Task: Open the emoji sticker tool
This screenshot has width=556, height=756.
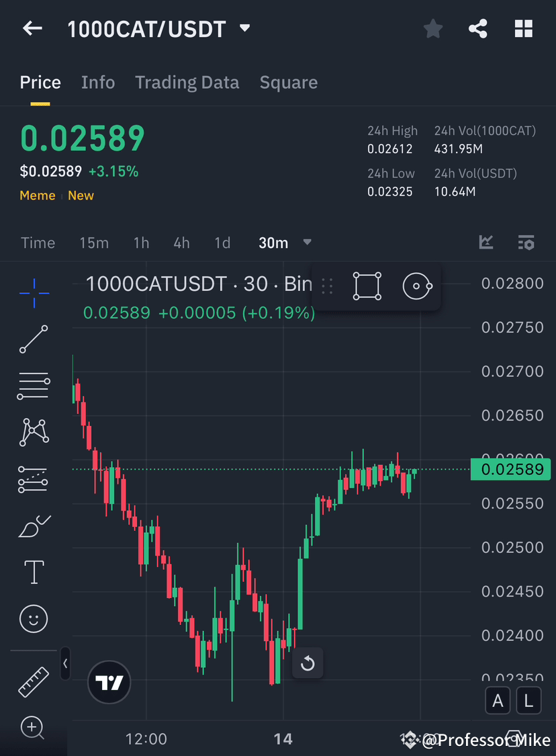Action: (x=34, y=619)
